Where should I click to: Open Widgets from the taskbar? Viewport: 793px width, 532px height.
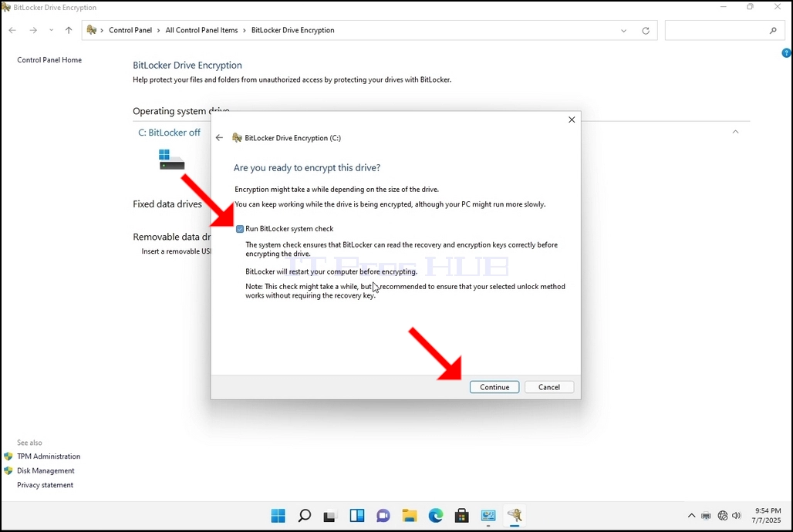(357, 515)
